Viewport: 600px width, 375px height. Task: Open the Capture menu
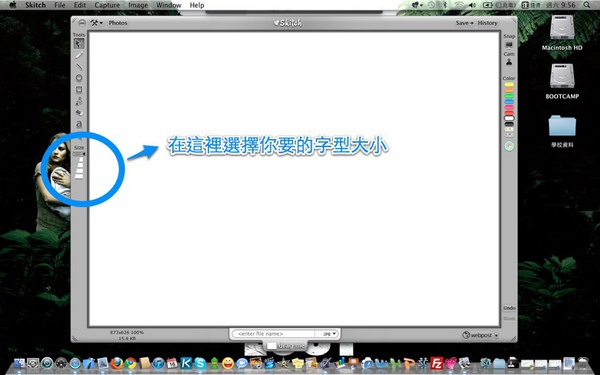[107, 5]
